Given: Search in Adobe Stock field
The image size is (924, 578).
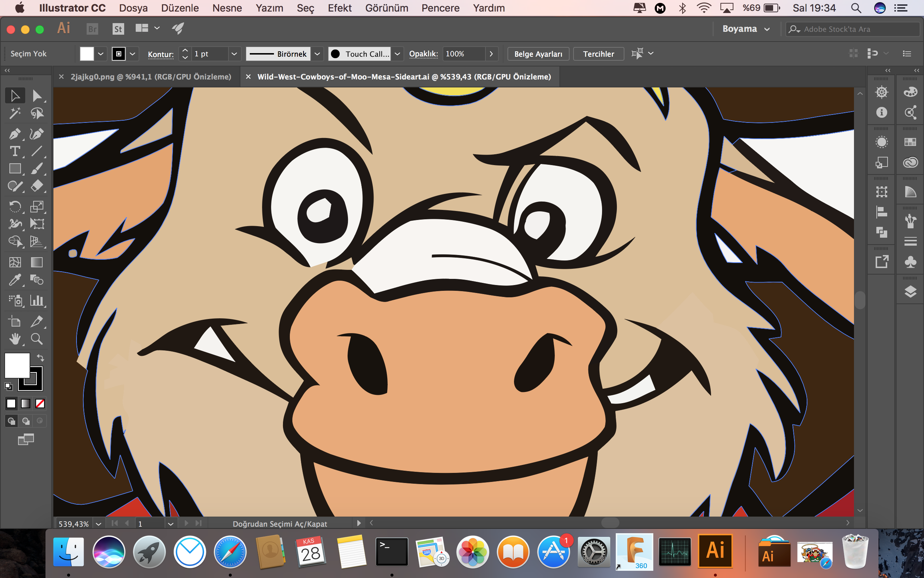Looking at the screenshot, I should (852, 29).
